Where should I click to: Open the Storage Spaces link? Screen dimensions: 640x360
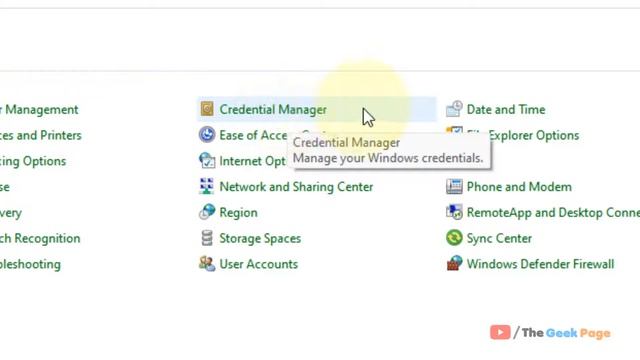pyautogui.click(x=260, y=238)
